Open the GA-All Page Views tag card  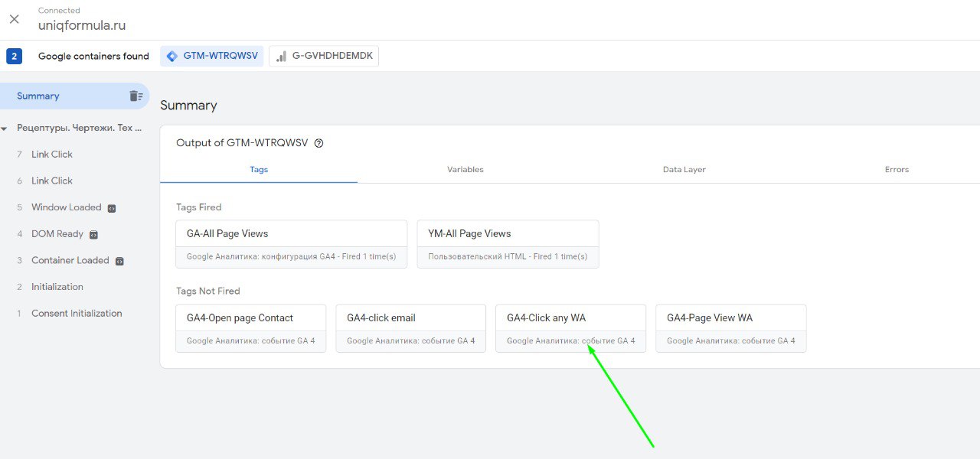click(292, 244)
